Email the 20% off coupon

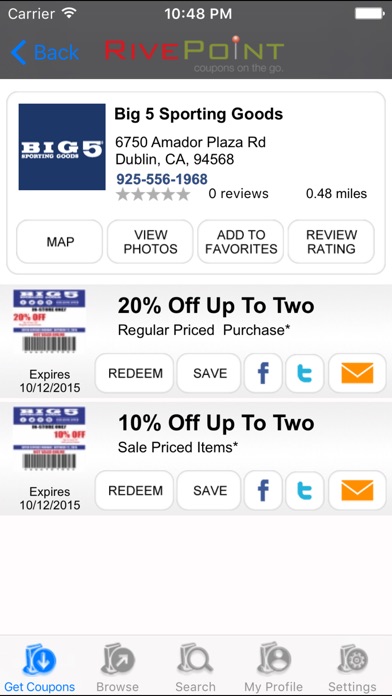357,373
